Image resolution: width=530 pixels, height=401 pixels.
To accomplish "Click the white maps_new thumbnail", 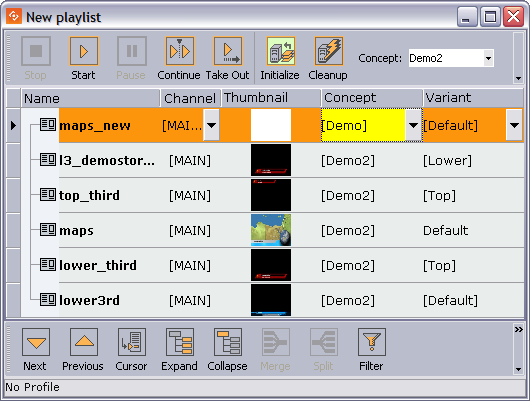I will pyautogui.click(x=271, y=125).
